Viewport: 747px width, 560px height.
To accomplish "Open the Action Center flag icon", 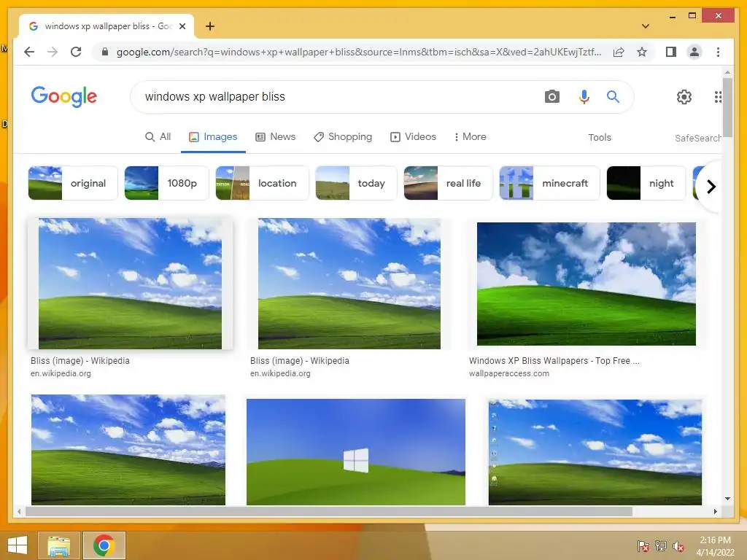I will coord(643,546).
